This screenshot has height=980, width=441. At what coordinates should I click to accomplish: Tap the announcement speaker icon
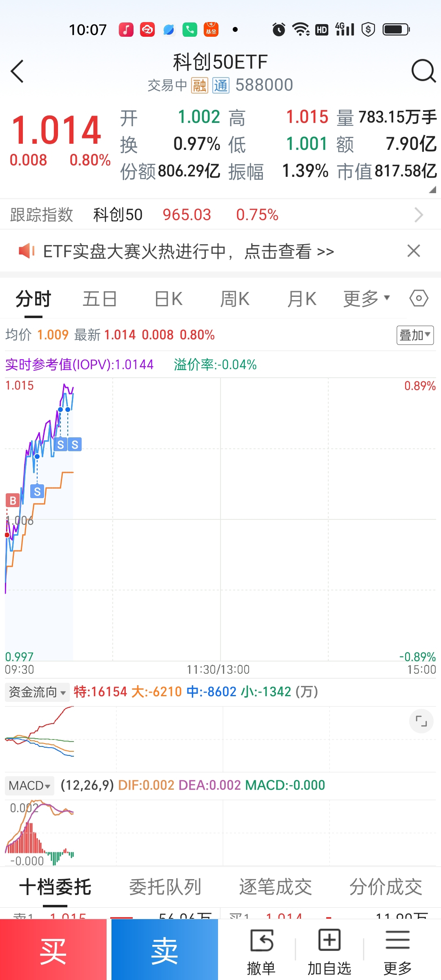(27, 251)
